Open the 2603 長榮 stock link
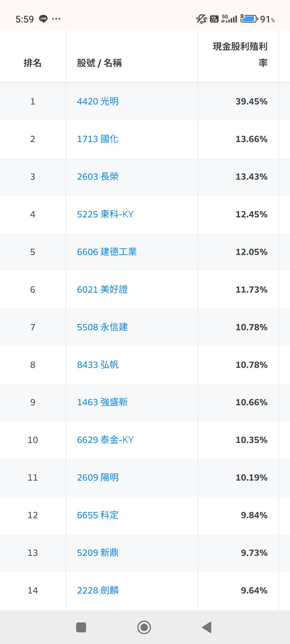290x644 pixels. tap(98, 177)
